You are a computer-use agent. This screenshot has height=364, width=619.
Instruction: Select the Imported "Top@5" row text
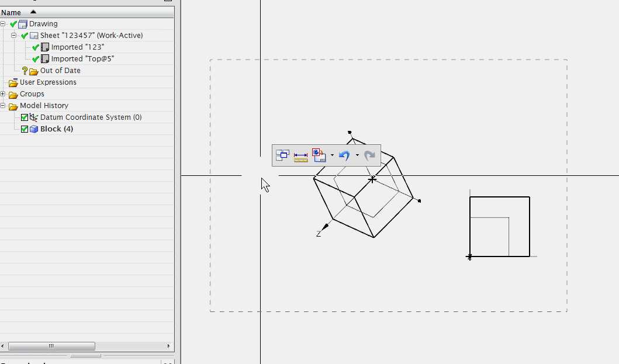coord(82,58)
